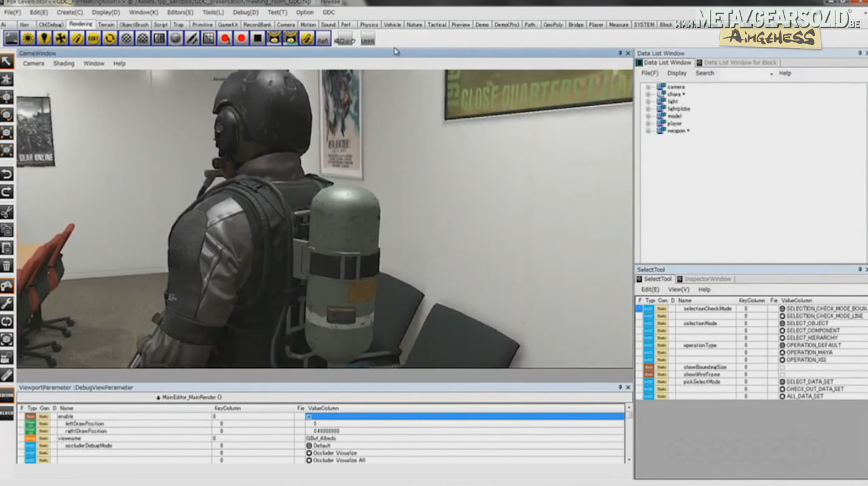Click the gamepad icon in left sidebar
The width and height of the screenshot is (868, 486).
[7, 286]
